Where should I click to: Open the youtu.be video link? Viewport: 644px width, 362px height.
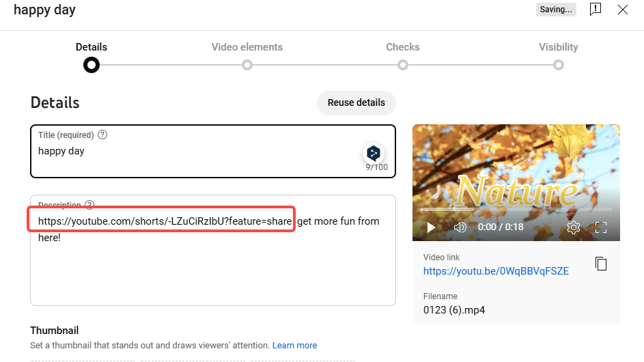point(496,271)
